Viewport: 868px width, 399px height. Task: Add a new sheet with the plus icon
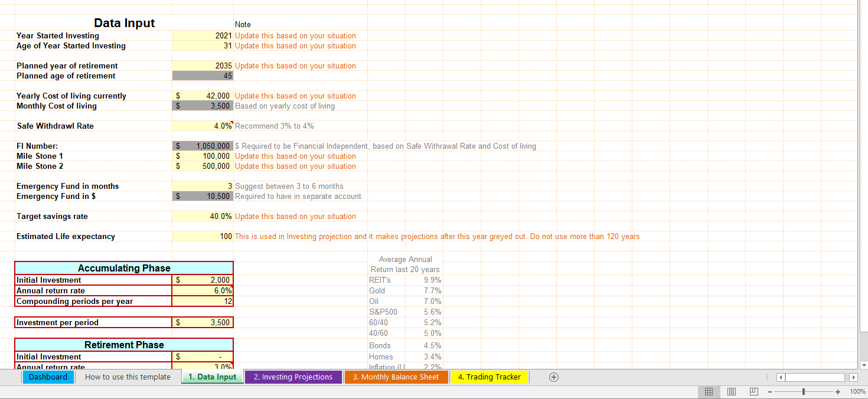click(x=553, y=377)
